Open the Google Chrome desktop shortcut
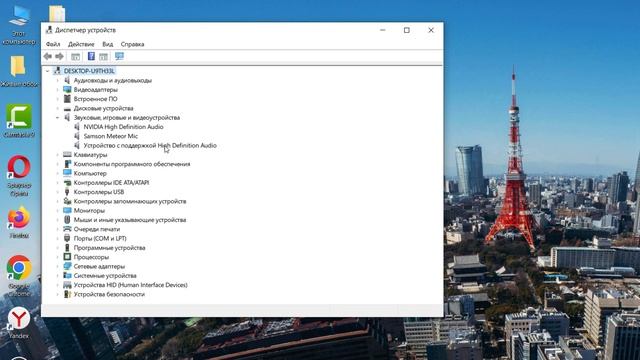Screen dimensions: 640x360 [19, 276]
